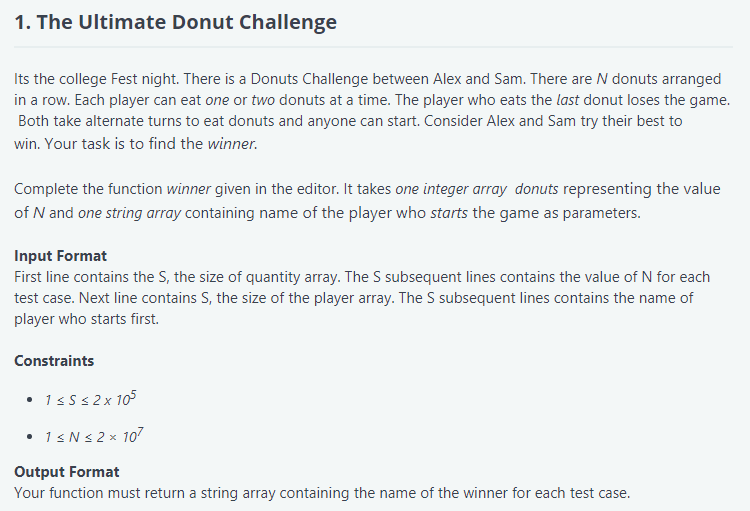Click the "1. The Ultimate Donut Challenge" heading

coord(176,22)
